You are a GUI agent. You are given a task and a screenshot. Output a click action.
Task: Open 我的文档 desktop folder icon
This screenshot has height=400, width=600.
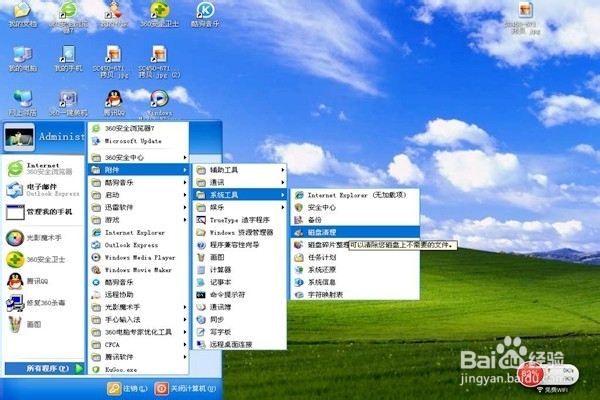coord(23,15)
